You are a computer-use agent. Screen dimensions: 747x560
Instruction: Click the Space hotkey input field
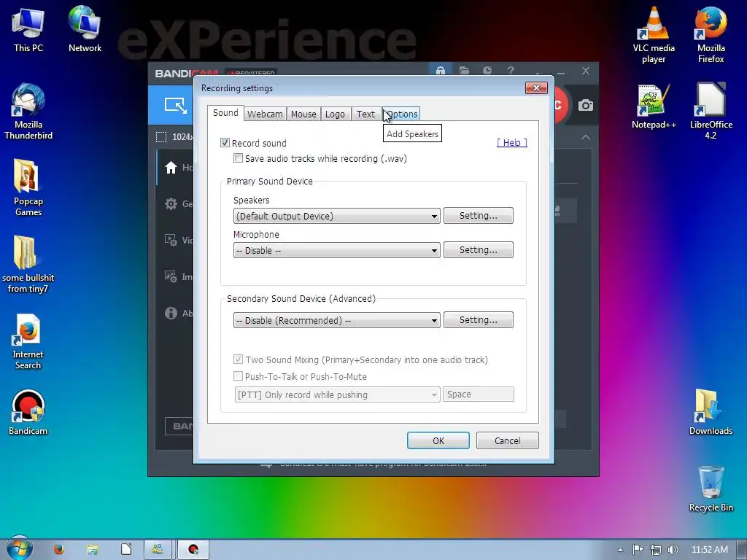point(479,394)
